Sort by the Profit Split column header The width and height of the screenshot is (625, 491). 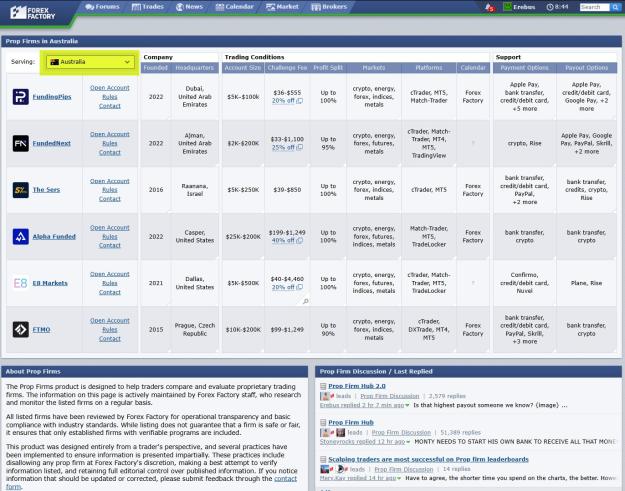coord(328,68)
